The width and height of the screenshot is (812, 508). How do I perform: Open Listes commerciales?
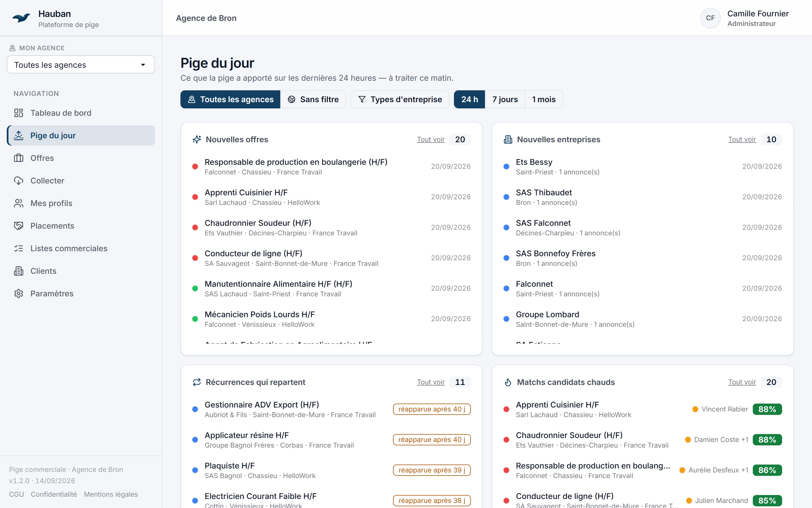81,248
